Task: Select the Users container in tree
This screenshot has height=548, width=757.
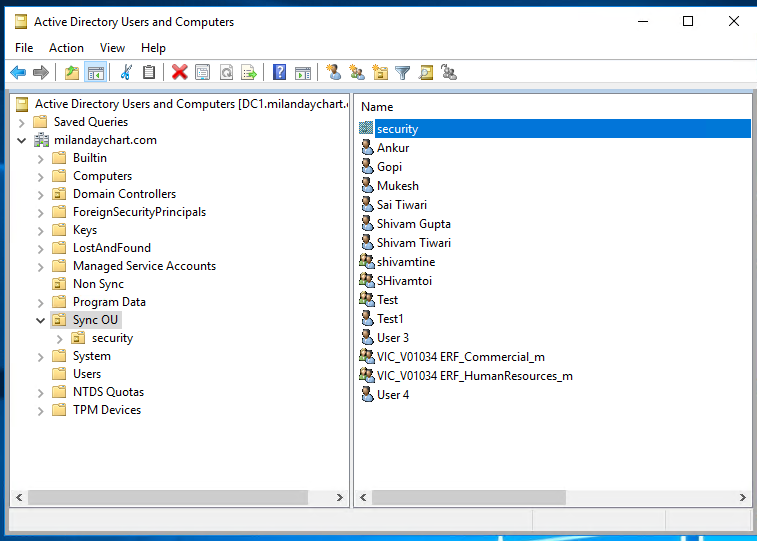Action: (x=87, y=374)
